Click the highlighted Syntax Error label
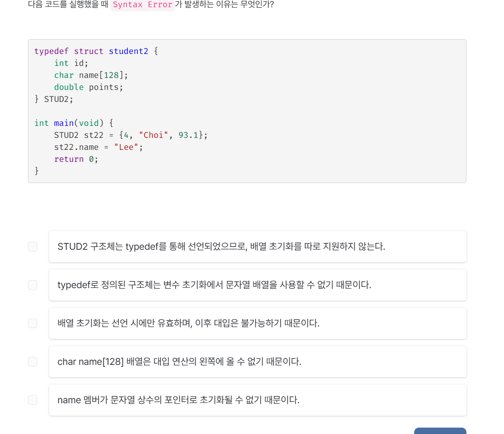This screenshot has width=504, height=434. (x=142, y=5)
